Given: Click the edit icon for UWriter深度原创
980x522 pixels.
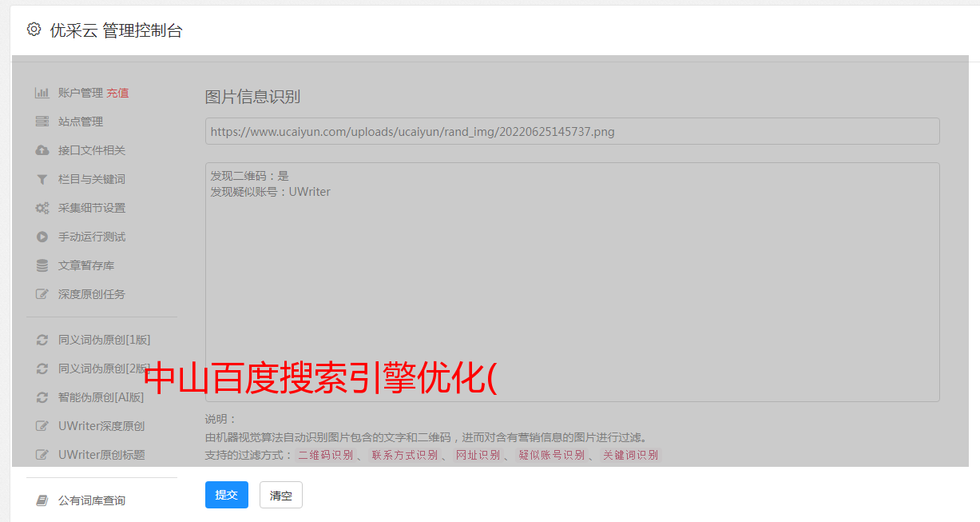Looking at the screenshot, I should (42, 426).
